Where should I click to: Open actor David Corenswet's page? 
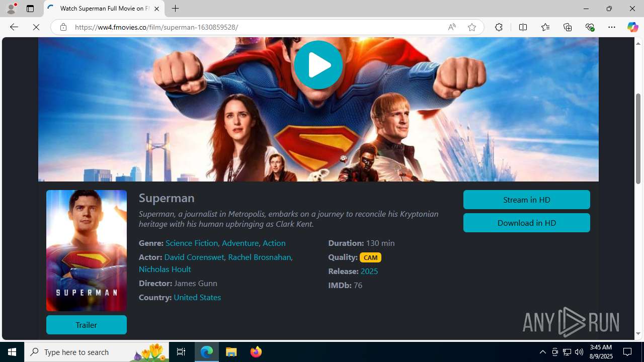194,257
